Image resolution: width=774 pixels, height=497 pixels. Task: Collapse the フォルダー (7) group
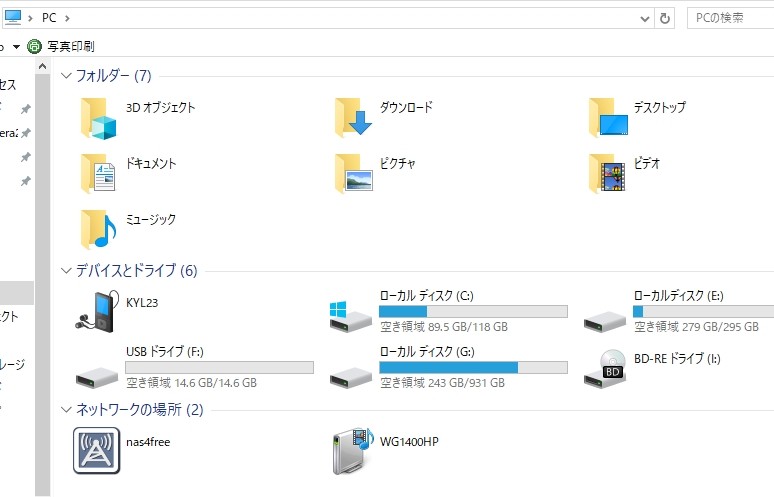(x=66, y=76)
